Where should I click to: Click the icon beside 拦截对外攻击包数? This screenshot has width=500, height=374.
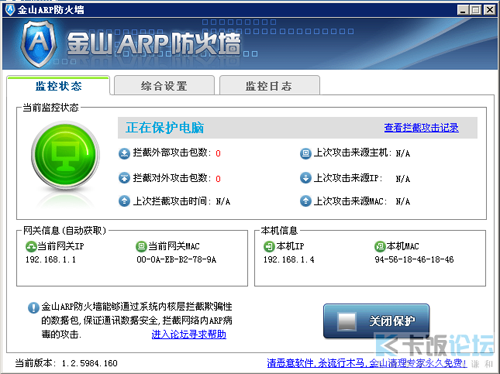point(124,178)
